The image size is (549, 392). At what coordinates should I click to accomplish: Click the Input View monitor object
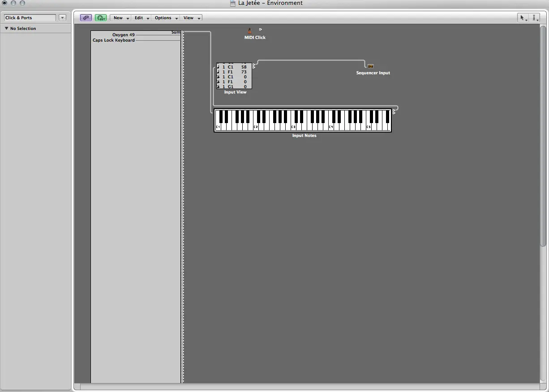234,76
